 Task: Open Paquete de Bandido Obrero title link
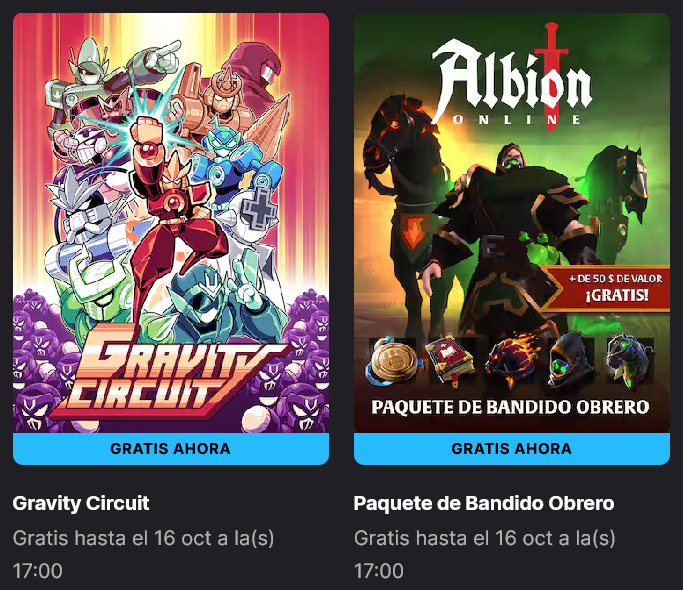[484, 503]
